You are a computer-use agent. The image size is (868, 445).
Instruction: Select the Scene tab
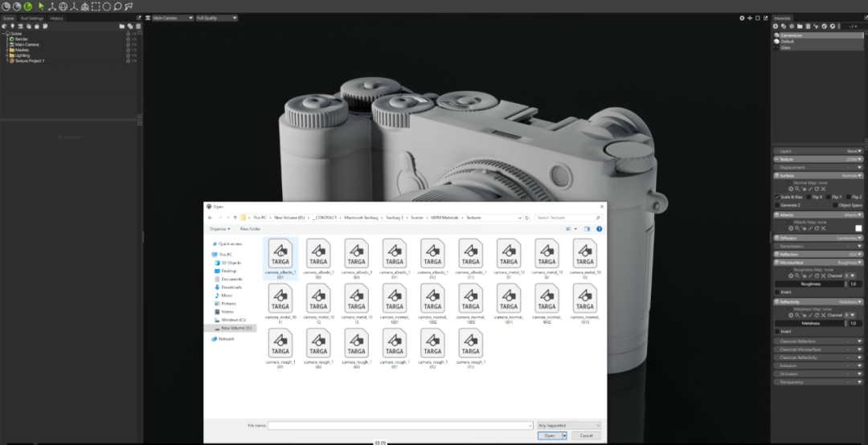[8, 18]
